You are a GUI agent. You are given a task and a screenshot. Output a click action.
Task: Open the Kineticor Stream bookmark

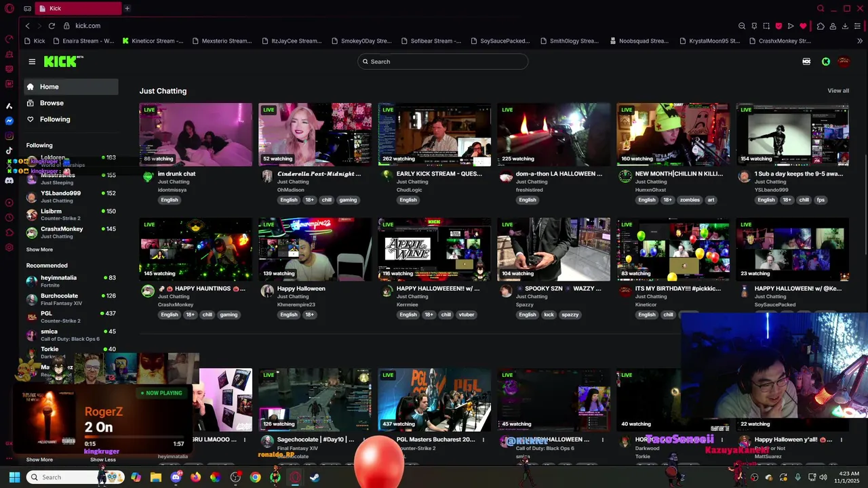153,41
